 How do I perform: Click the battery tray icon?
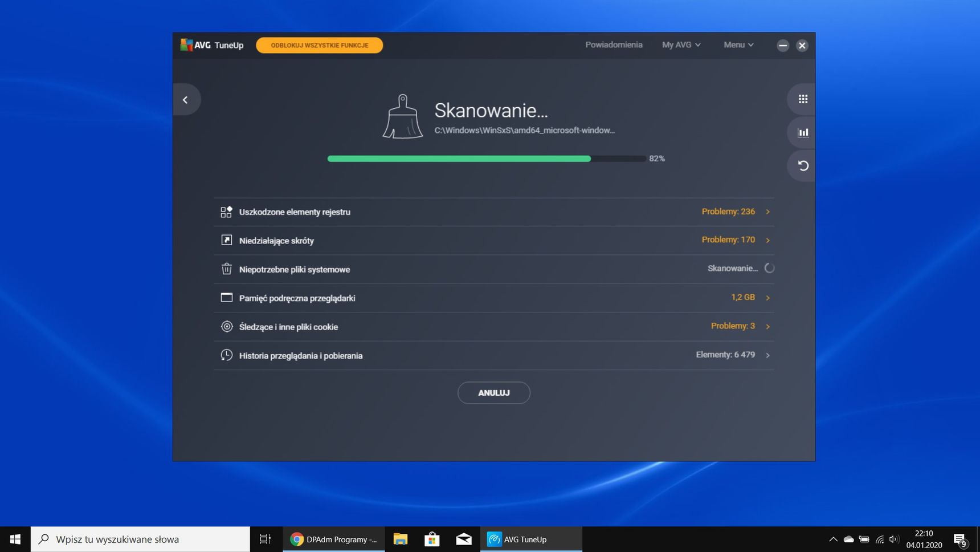[x=864, y=539]
